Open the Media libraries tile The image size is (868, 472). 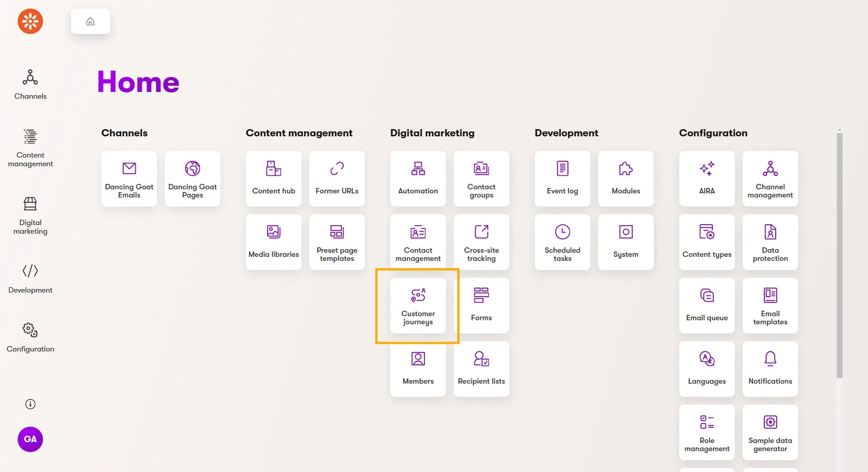pos(274,242)
